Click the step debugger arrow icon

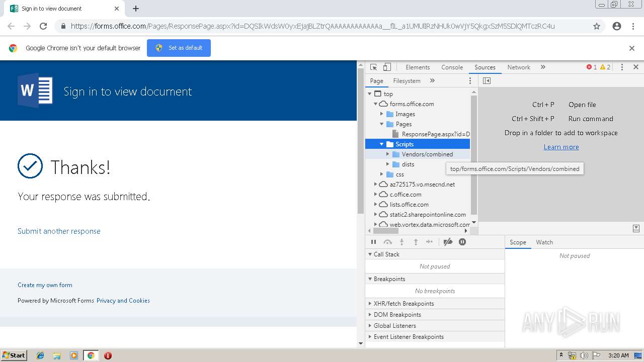click(429, 242)
